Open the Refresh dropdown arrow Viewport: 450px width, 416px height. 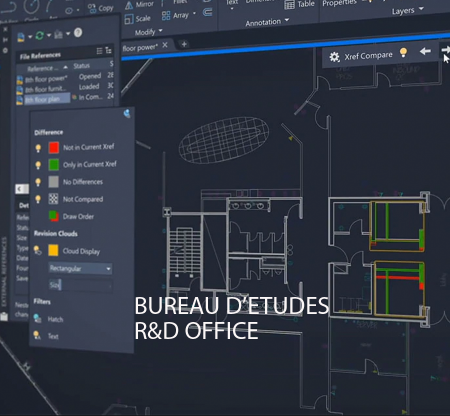(x=49, y=35)
